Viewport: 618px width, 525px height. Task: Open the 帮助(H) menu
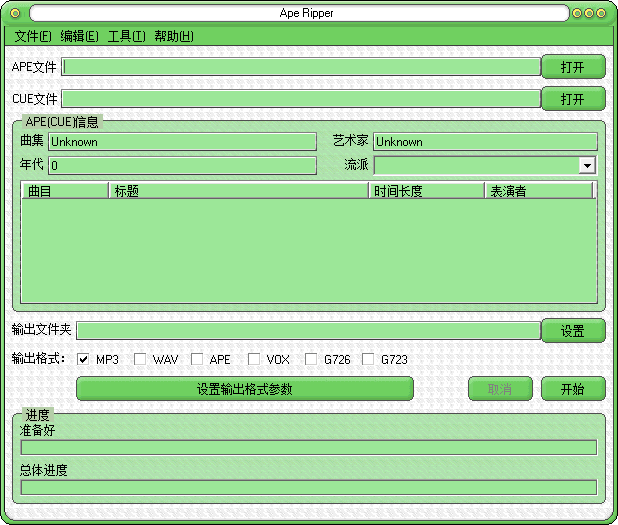(174, 36)
